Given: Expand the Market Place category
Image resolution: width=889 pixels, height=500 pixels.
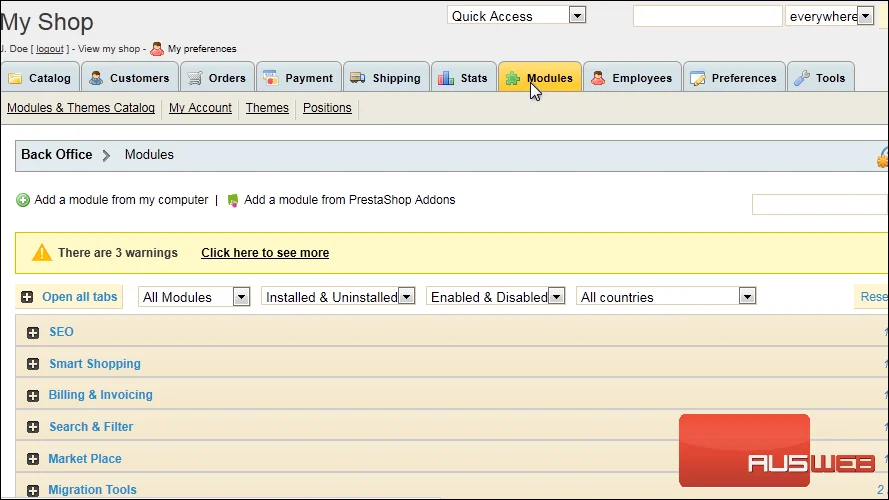Looking at the screenshot, I should [33, 459].
